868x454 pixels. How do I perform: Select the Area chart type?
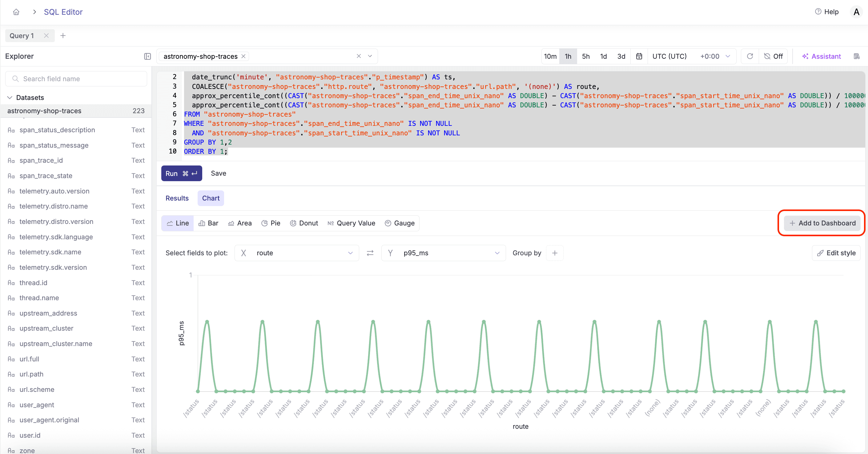click(239, 223)
